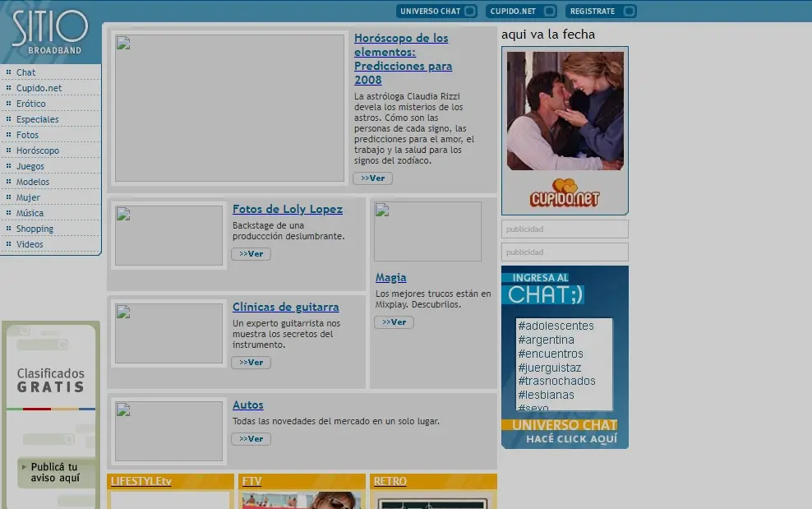812x509 pixels.
Task: Click Universo Chat hacé click aquí banner
Action: (x=565, y=433)
